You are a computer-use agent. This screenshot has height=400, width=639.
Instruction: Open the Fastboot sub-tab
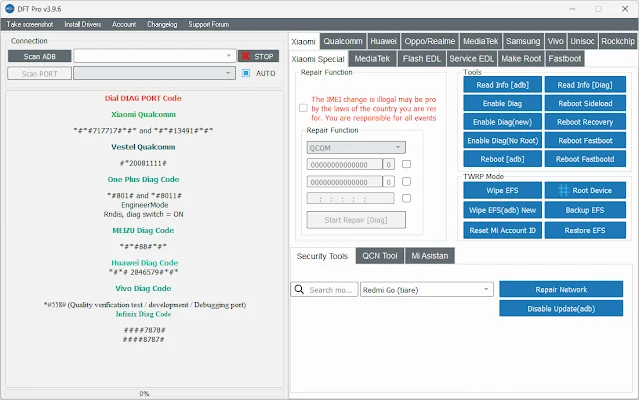point(565,59)
